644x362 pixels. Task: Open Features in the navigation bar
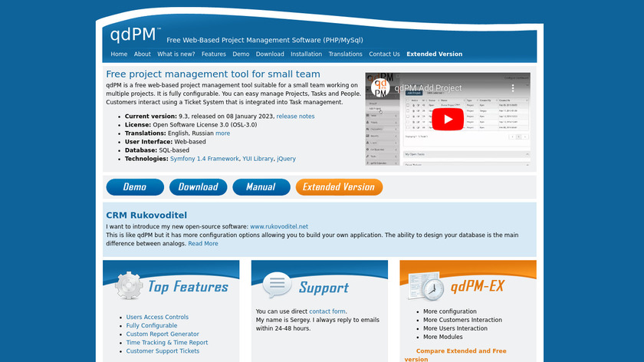pyautogui.click(x=214, y=54)
